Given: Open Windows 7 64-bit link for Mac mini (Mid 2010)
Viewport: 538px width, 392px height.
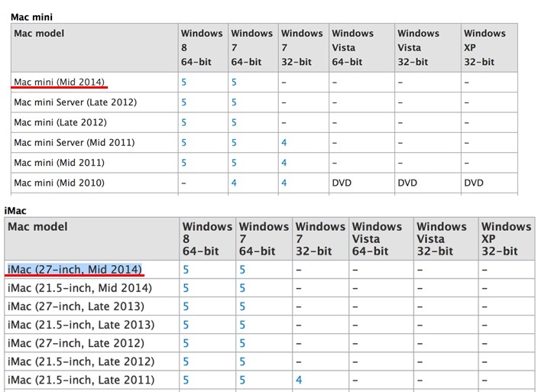Looking at the screenshot, I should [234, 183].
